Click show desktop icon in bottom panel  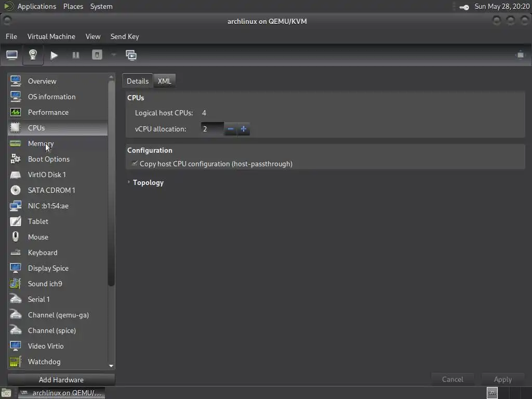pos(6,393)
